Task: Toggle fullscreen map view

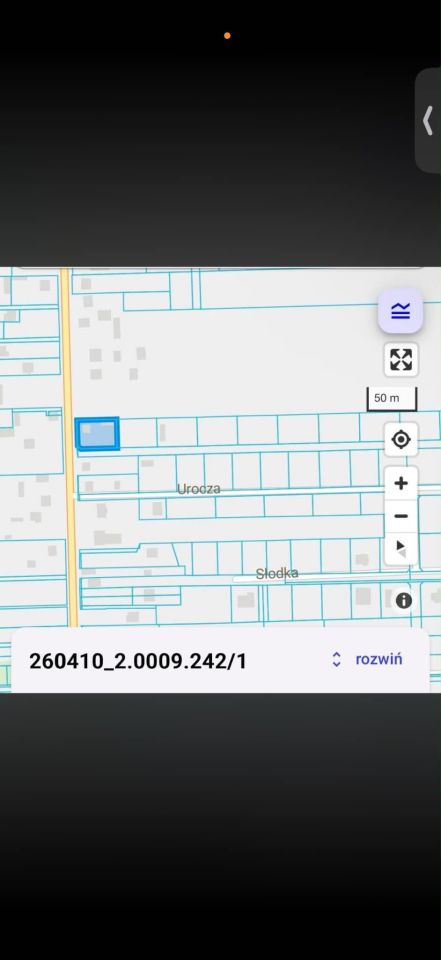Action: (x=401, y=359)
